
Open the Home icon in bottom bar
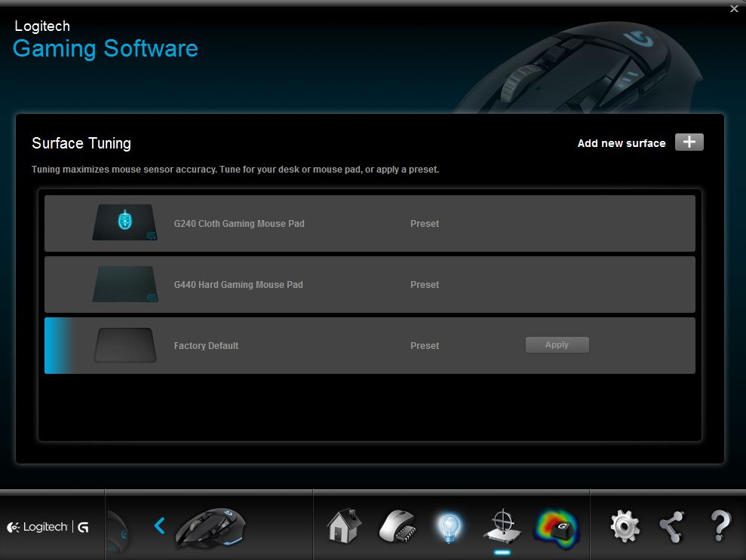pyautogui.click(x=344, y=525)
